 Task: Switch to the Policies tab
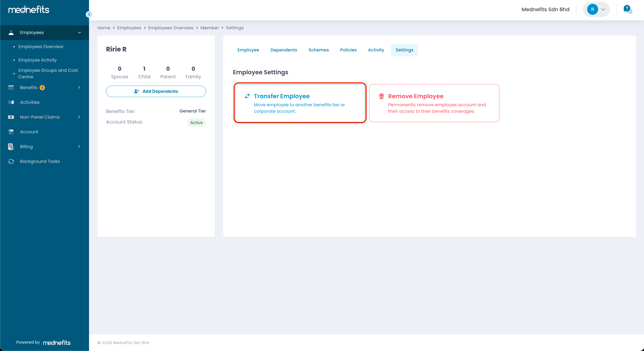coord(348,50)
